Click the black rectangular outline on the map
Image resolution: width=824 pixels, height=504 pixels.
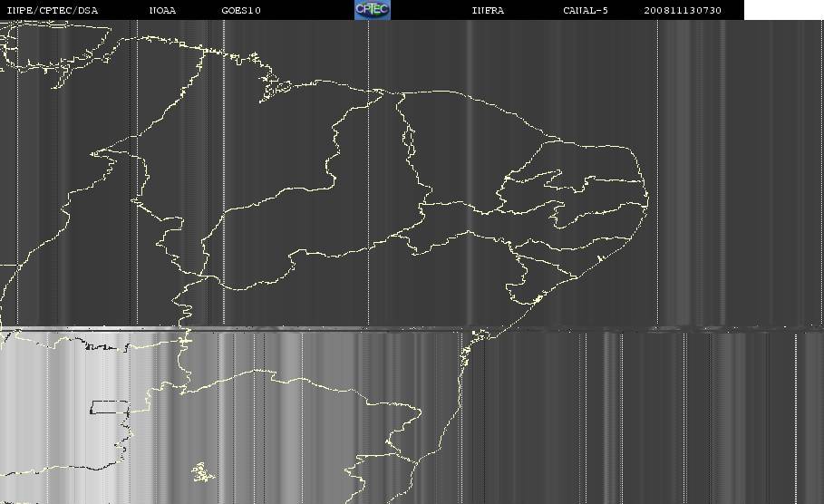110,407
